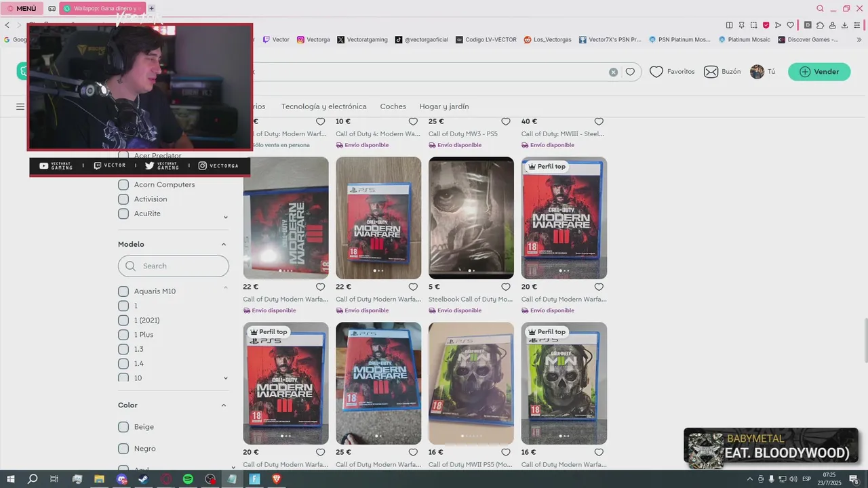868x488 pixels.
Task: Favorite the 25 € Call of Duty Modern Warfare listing
Action: [413, 452]
